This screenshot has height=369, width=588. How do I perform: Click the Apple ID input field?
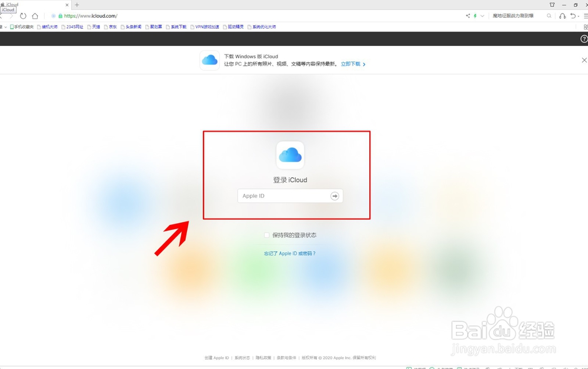(290, 196)
